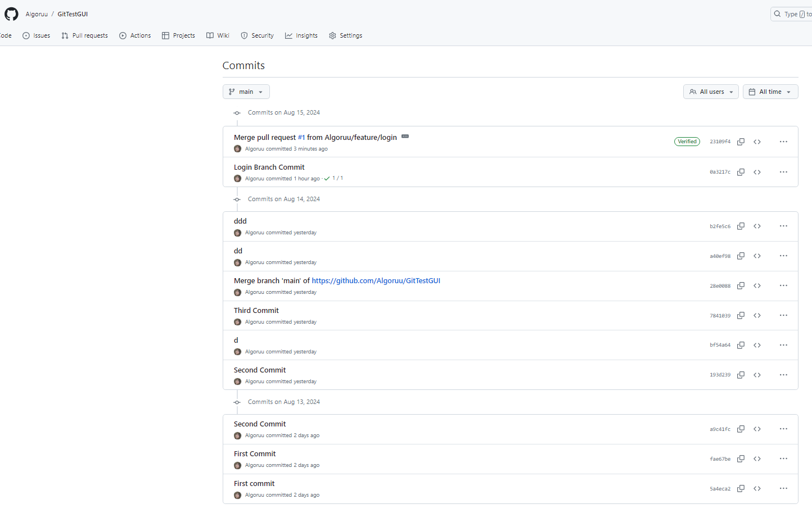The height and width of the screenshot is (513, 812).
Task: Open the GitHub home logo
Action: [11, 14]
